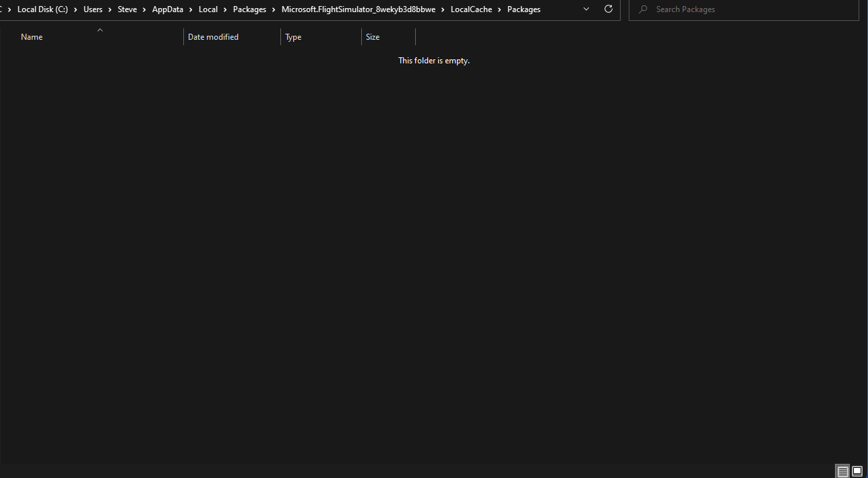Image resolution: width=868 pixels, height=478 pixels.
Task: Switch to details view layout icon
Action: tap(842, 471)
